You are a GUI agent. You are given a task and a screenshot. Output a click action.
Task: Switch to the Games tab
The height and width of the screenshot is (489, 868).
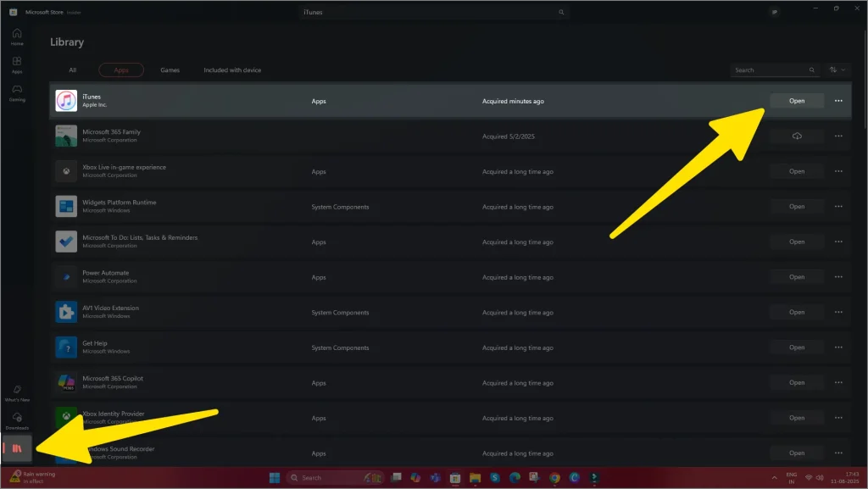point(170,70)
